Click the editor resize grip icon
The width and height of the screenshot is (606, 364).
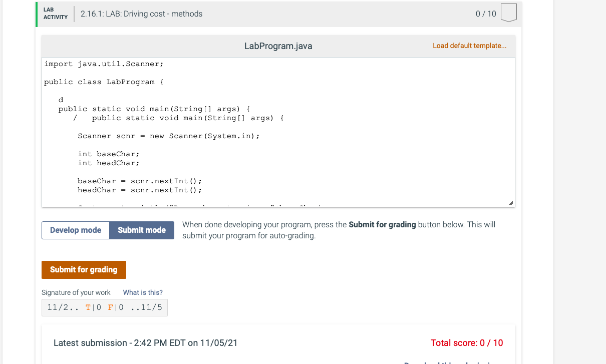pos(510,203)
